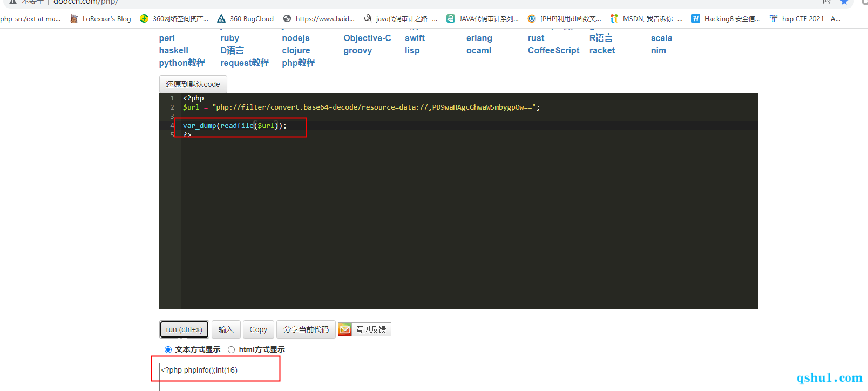Select the erlang language link
This screenshot has width=868, height=391.
pos(479,38)
